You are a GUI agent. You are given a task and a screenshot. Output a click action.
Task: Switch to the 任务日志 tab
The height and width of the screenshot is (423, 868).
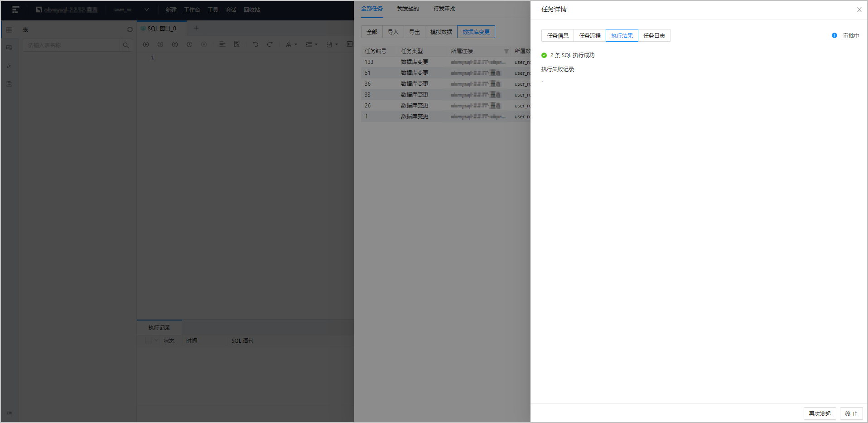[654, 35]
